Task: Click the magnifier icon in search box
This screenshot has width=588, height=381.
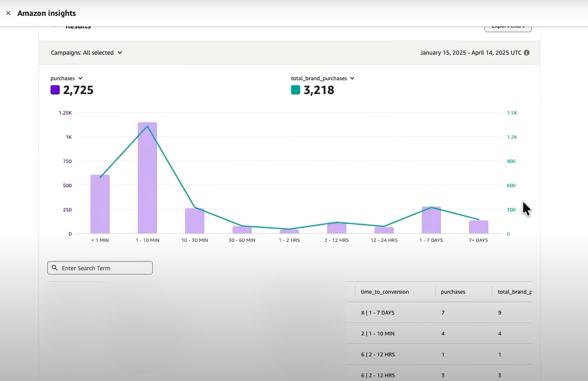Action: 55,268
